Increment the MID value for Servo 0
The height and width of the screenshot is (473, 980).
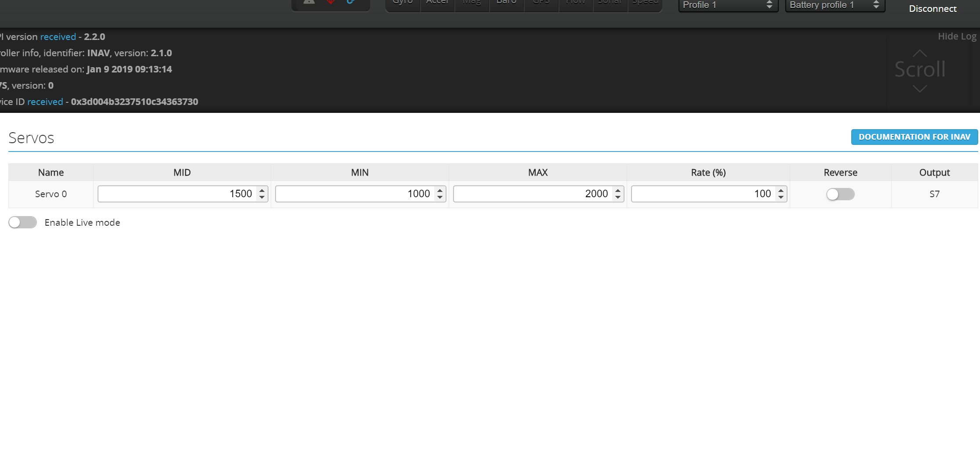pos(261,190)
